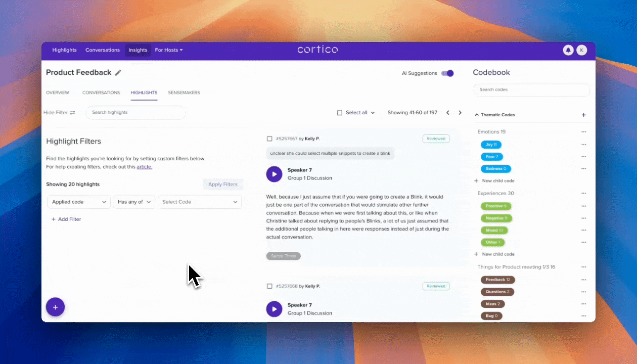637x364 pixels.
Task: Check the Select all checkbox
Action: [x=340, y=113]
